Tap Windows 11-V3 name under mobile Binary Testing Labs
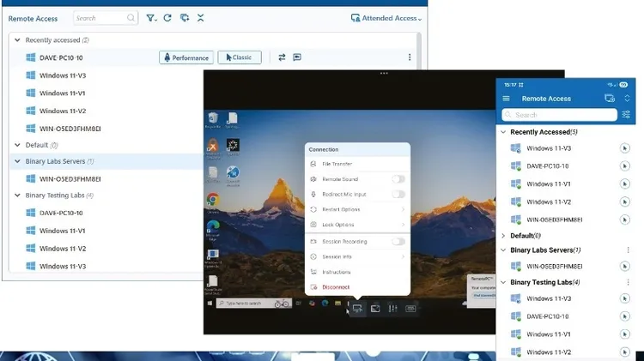 [x=549, y=298]
